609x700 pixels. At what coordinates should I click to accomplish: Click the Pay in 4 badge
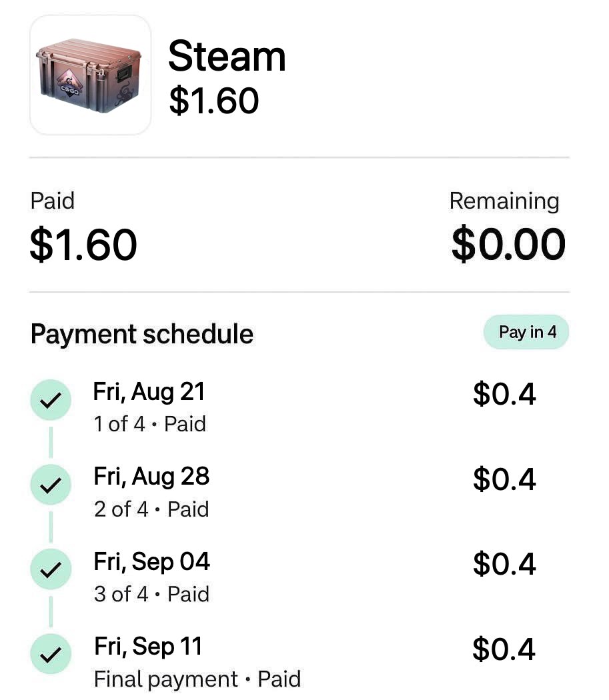[x=526, y=332]
